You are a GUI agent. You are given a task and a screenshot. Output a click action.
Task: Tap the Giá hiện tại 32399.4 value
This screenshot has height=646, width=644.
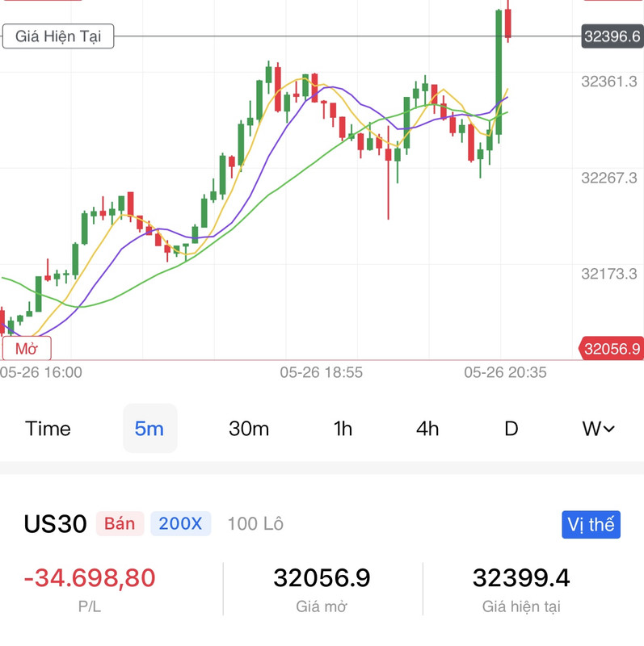click(x=521, y=577)
